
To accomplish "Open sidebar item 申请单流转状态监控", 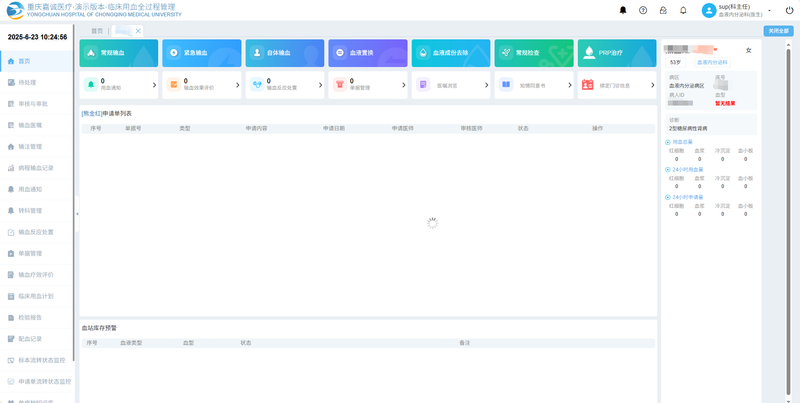I will tap(37, 382).
